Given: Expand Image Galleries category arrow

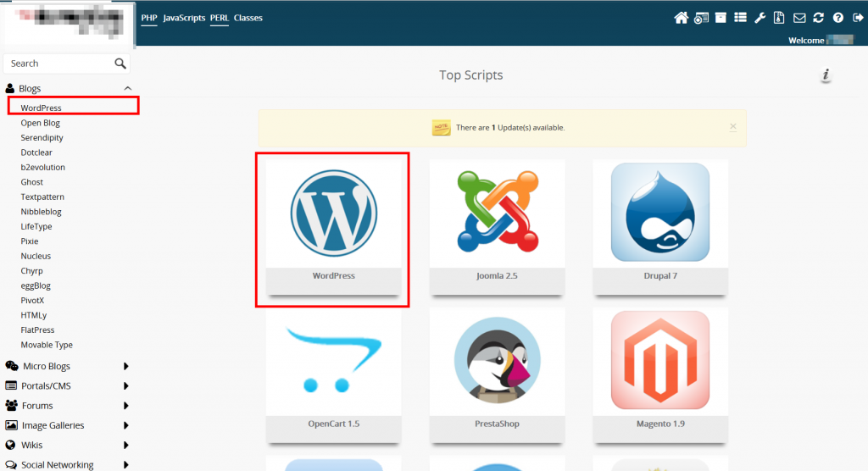Looking at the screenshot, I should coord(126,425).
